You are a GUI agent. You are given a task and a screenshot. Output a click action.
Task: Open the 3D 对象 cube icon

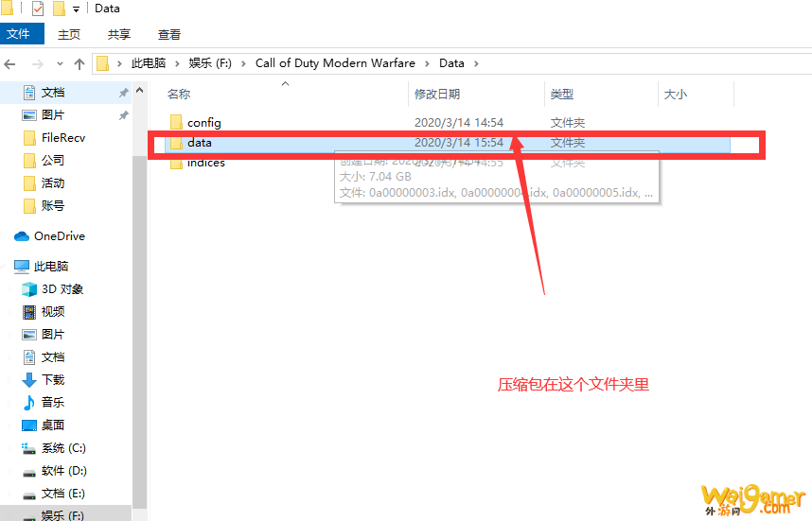click(29, 289)
